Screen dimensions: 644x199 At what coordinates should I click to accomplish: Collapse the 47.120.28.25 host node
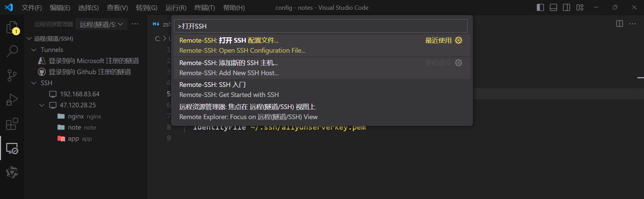tap(42, 105)
